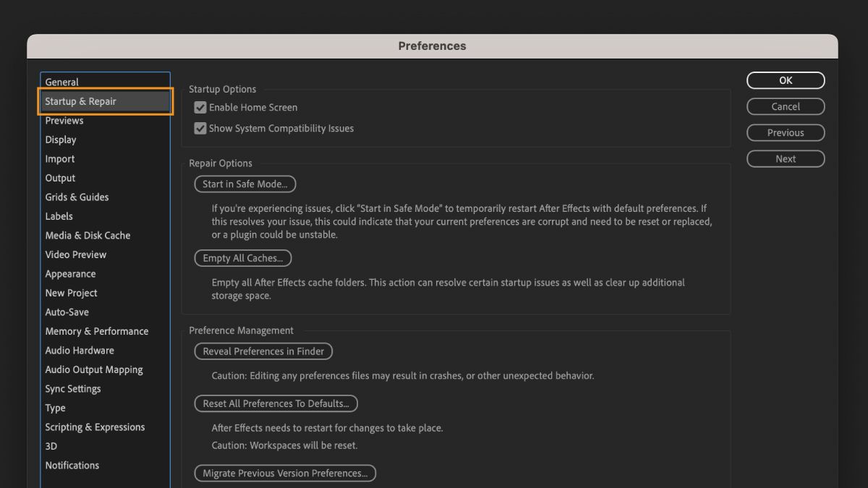Screen dimensions: 868x488
Task: Advance to the Next preferences page
Action: [786, 158]
